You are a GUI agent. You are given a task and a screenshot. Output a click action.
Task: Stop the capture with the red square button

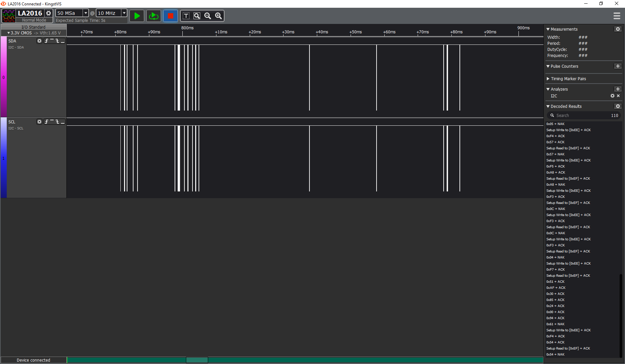pos(170,16)
